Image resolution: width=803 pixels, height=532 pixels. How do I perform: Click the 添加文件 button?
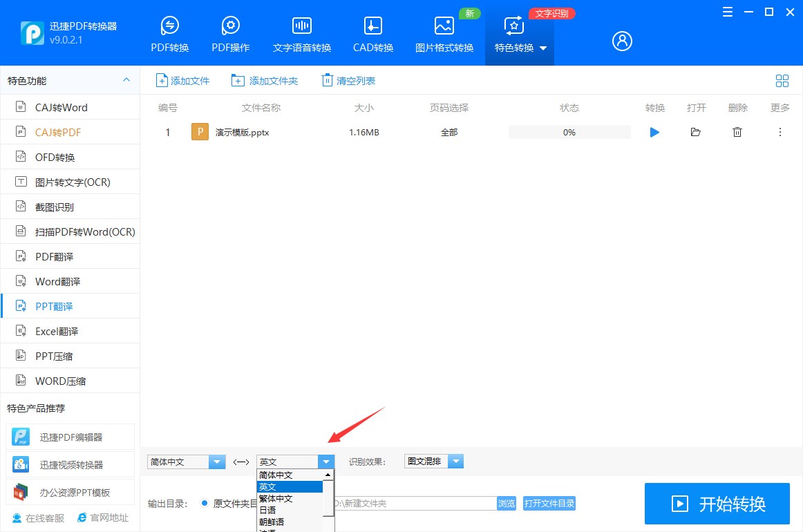click(183, 80)
